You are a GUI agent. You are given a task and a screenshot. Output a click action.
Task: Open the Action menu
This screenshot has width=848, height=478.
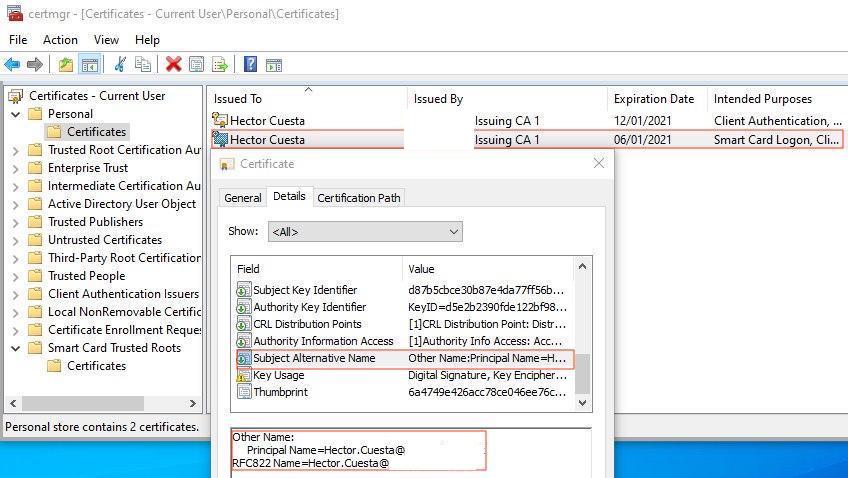[x=60, y=40]
